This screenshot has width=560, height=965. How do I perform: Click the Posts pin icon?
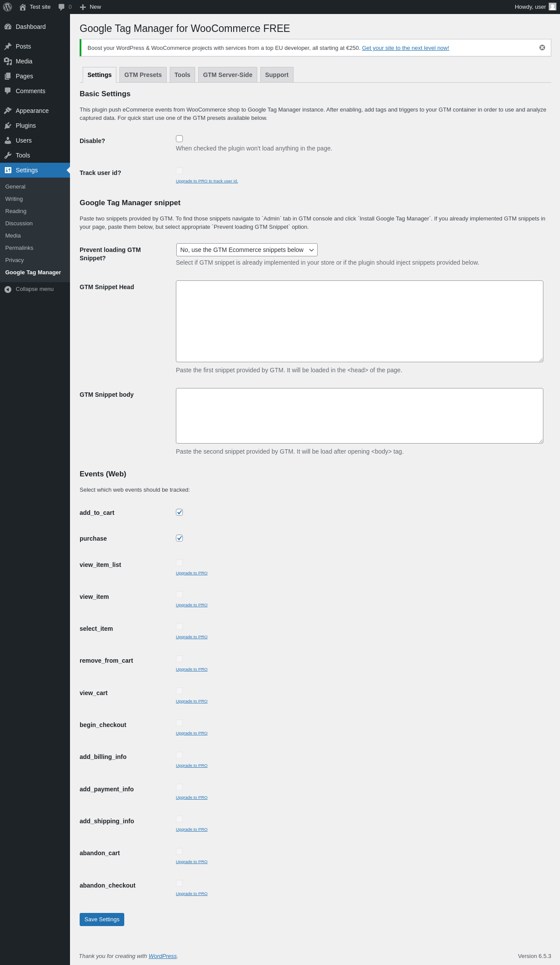pos(8,46)
